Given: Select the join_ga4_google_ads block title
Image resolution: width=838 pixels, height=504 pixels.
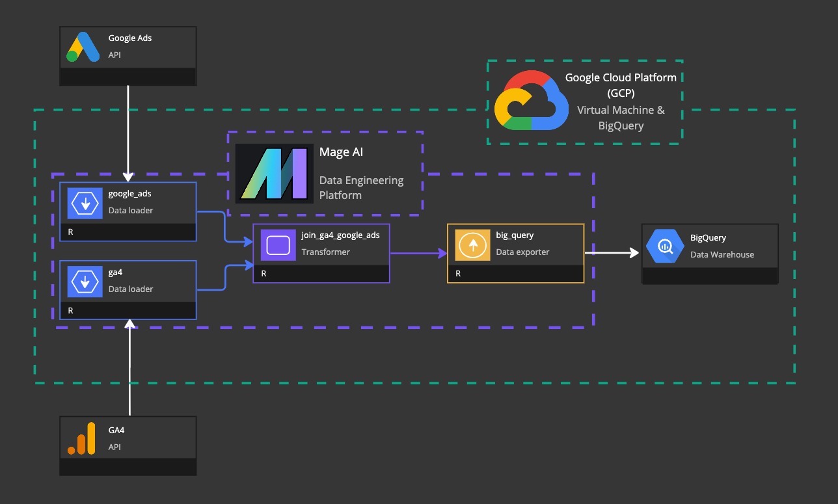Looking at the screenshot, I should pos(340,235).
